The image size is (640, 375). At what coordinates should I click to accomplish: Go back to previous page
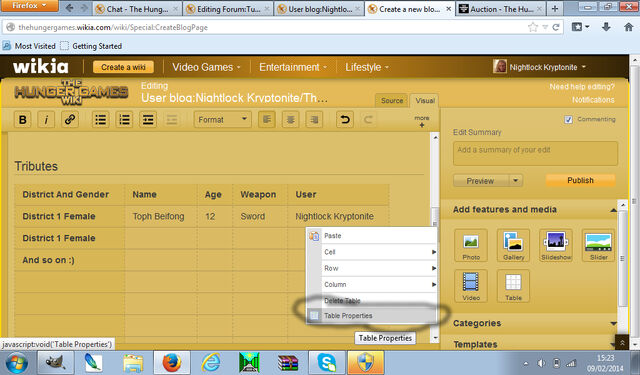pyautogui.click(x=70, y=8)
